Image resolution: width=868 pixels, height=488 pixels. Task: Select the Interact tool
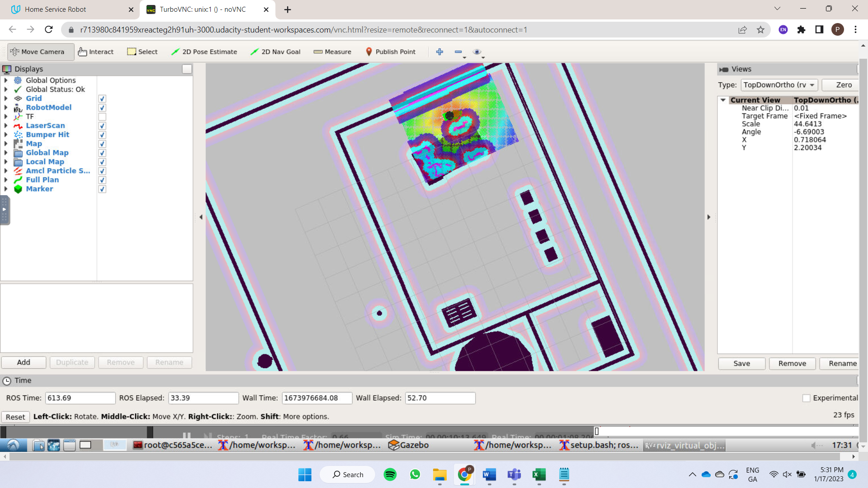tap(96, 52)
